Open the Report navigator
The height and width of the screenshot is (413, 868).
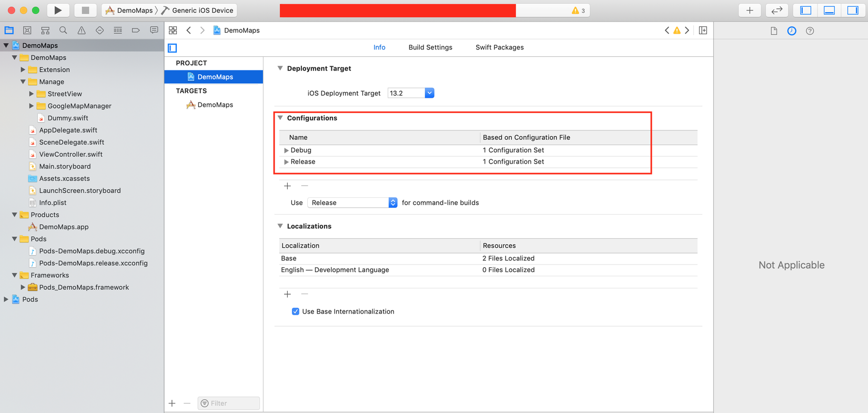(x=154, y=31)
